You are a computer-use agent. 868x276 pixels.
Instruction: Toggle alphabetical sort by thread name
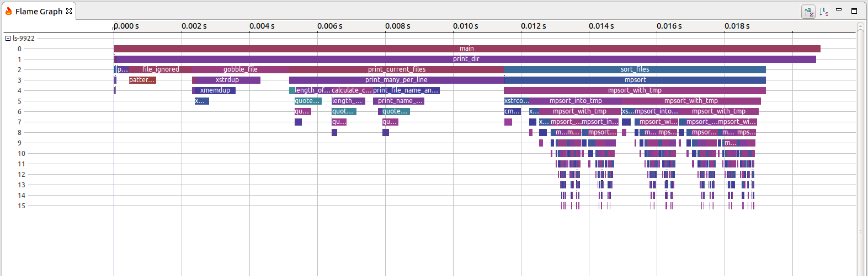[x=808, y=12]
